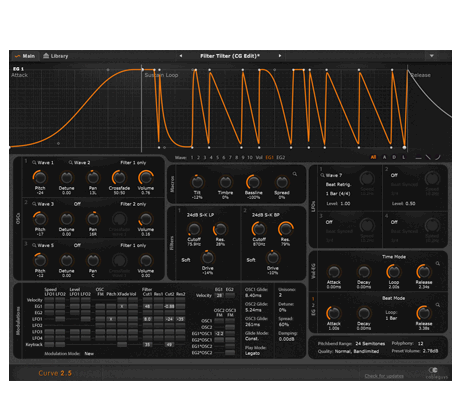Screen dimensions: 460x416
Task: Click the L envelope section button
Action: coord(404,157)
